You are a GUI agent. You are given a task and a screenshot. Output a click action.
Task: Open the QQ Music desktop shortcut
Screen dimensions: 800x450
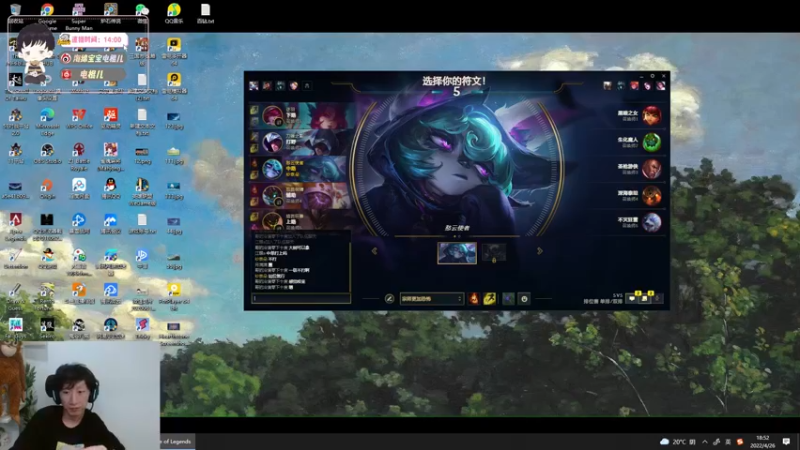pyautogui.click(x=174, y=13)
